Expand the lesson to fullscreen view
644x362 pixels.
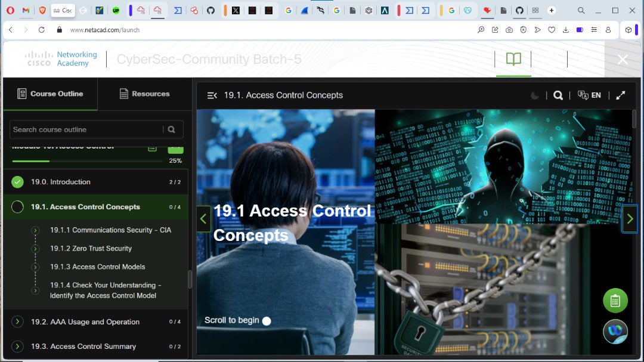pos(621,95)
